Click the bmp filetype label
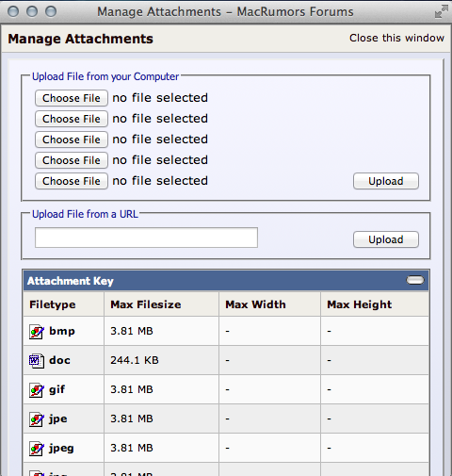452x476 pixels. point(62,331)
